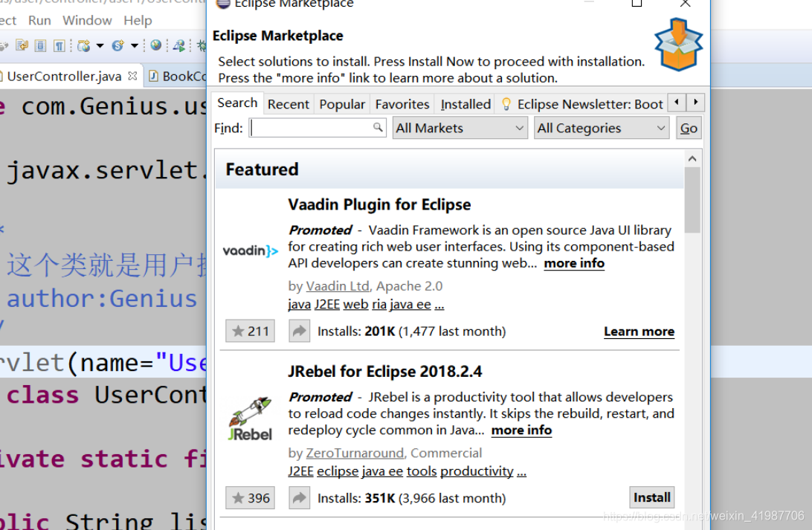The width and height of the screenshot is (812, 530).
Task: Click the productivity tag under JRebel
Action: (x=477, y=471)
